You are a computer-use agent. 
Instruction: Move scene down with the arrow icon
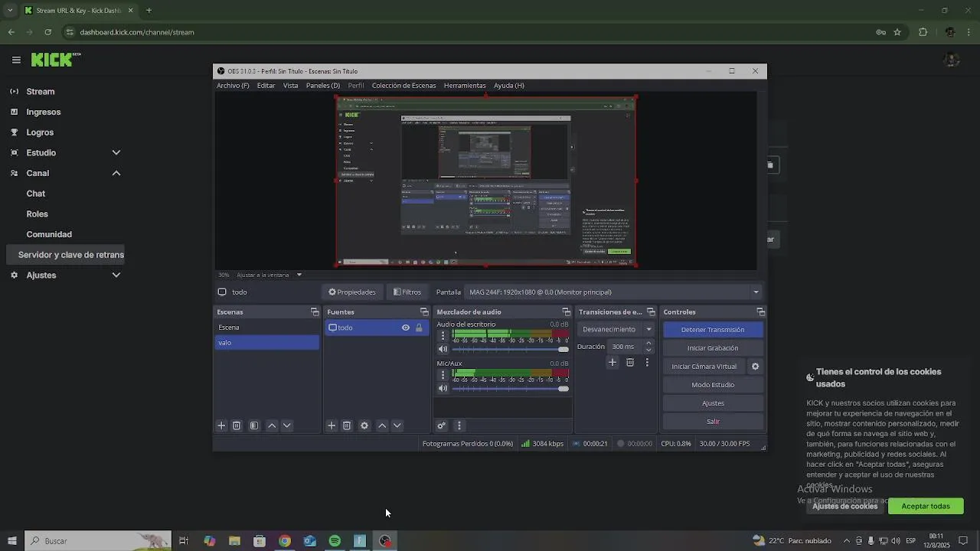pos(287,425)
